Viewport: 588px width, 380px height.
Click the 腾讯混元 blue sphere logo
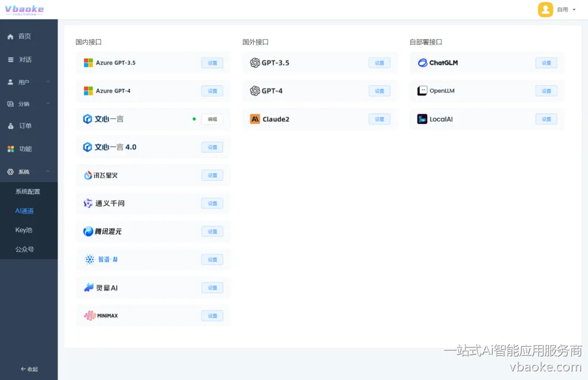[x=88, y=231]
